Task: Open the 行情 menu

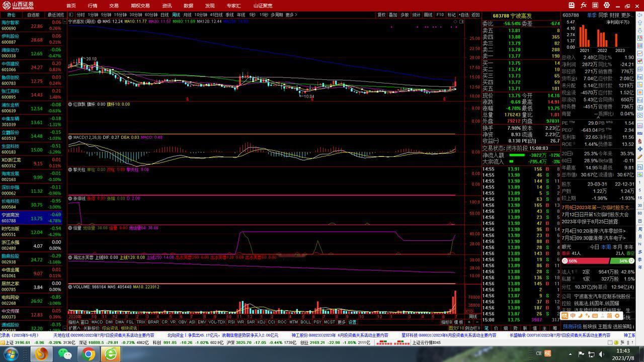Action: 93,6
